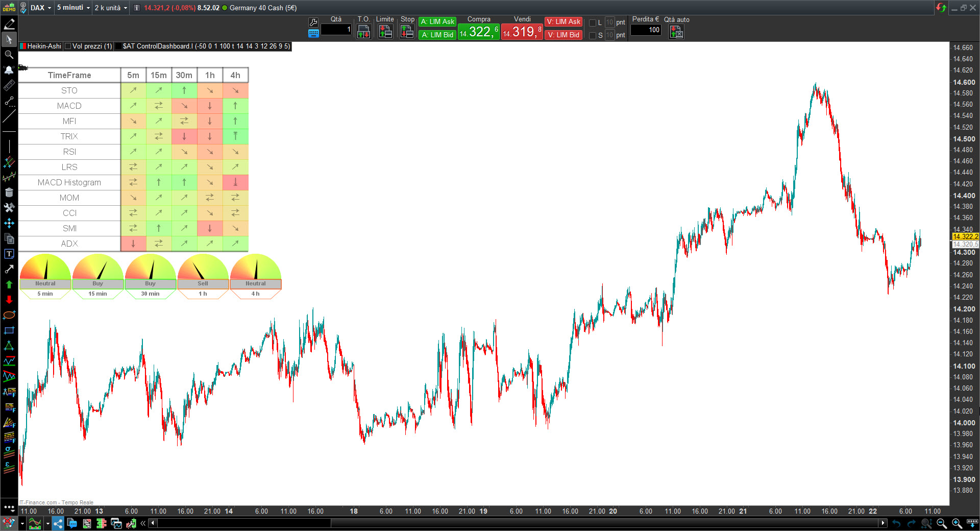Click the instrument info icon
Screen dimensions: 980x531
(136, 8)
